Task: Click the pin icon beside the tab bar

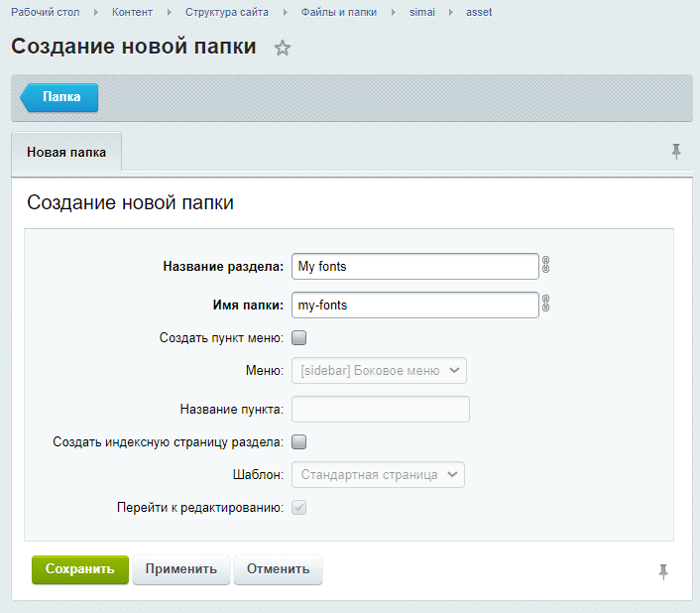Action: [676, 151]
